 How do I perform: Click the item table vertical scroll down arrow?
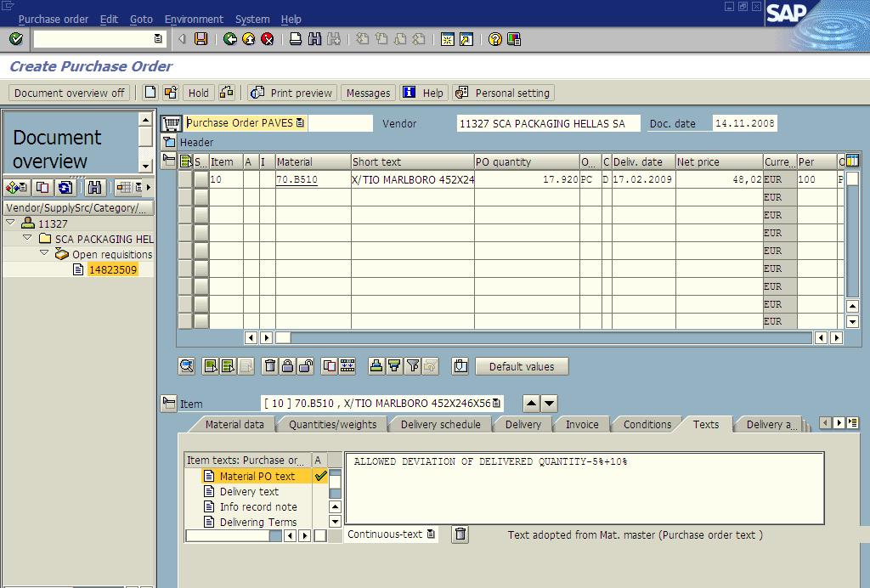point(853,321)
